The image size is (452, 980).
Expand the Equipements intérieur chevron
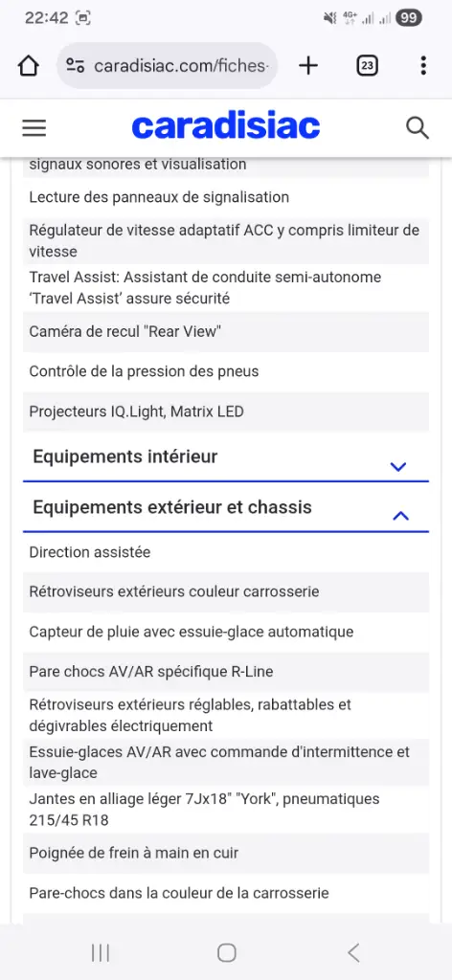(398, 466)
